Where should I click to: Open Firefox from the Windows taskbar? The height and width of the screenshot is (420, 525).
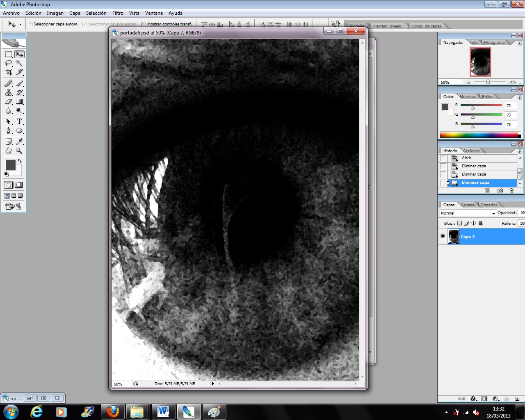112,411
